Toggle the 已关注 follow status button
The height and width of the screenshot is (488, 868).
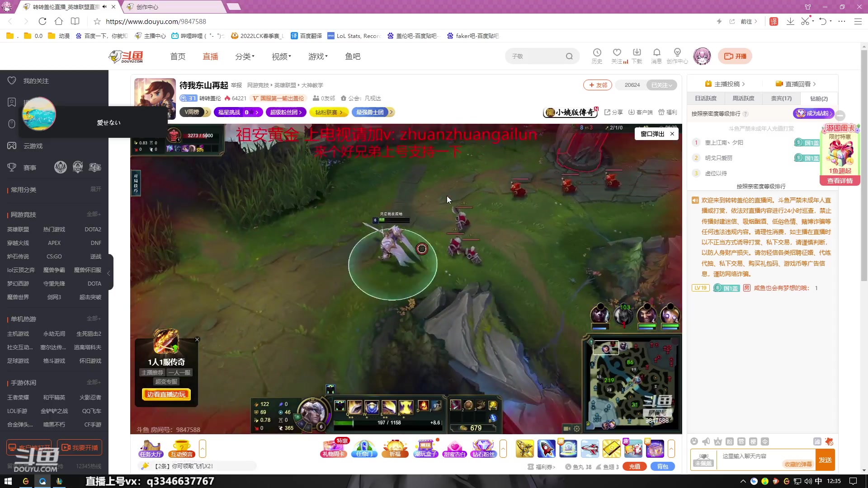[661, 85]
